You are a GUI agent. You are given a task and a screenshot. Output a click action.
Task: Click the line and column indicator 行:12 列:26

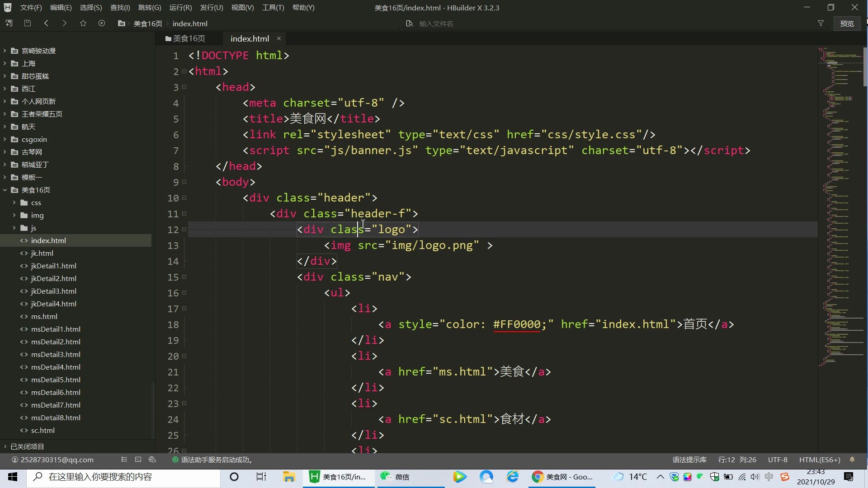click(x=737, y=460)
